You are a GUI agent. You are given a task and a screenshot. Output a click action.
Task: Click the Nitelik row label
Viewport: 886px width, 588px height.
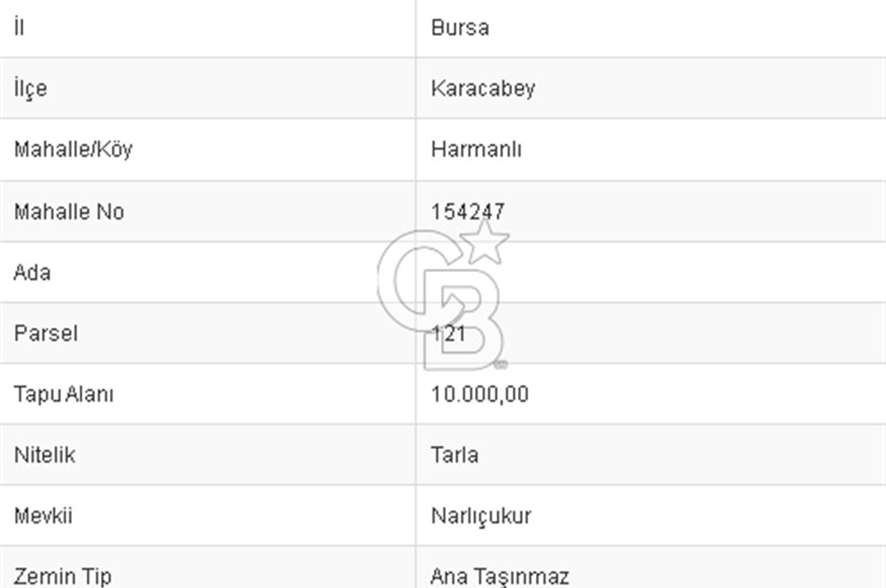pyautogui.click(x=44, y=455)
